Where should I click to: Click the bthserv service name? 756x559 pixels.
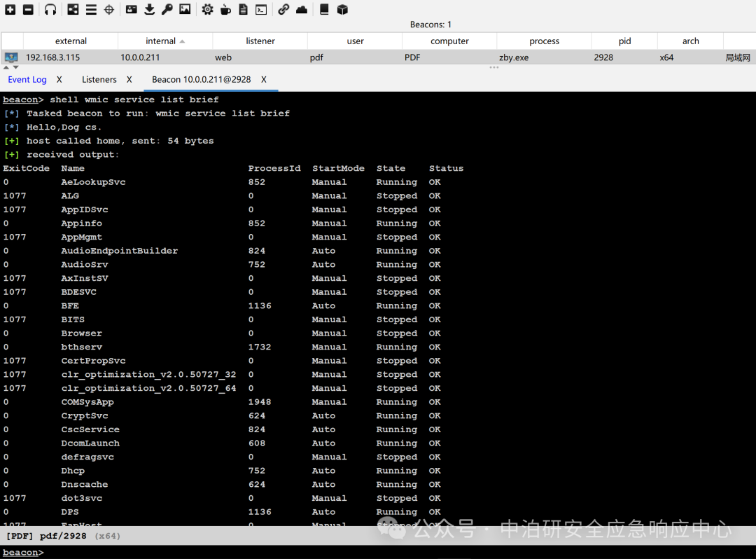[x=81, y=347]
